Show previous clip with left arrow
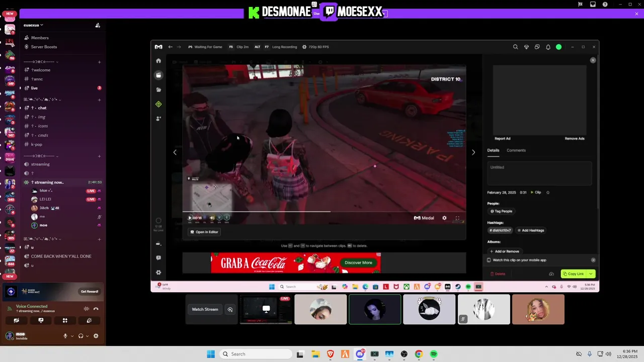644x362 pixels. pyautogui.click(x=175, y=152)
